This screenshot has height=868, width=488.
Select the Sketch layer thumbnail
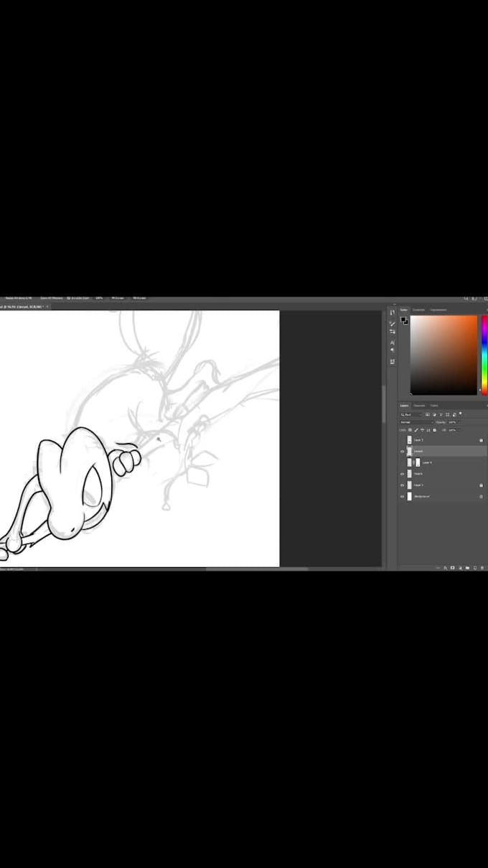click(409, 474)
